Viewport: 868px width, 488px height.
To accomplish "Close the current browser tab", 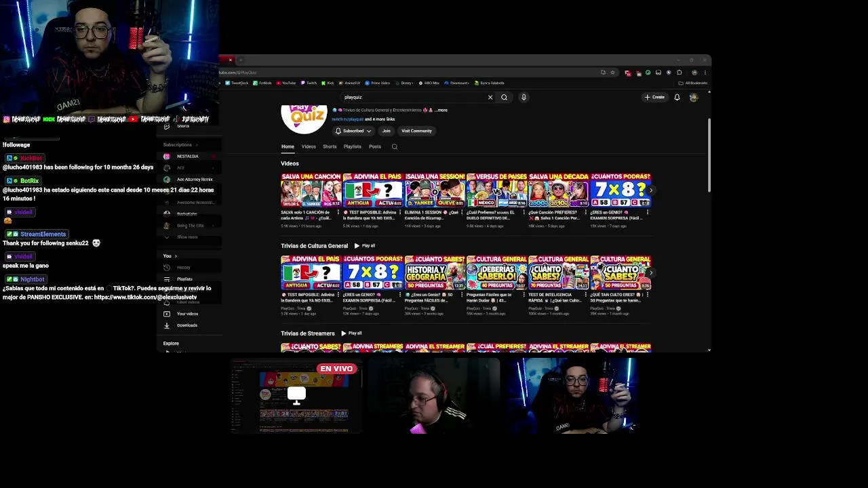I will [x=230, y=60].
